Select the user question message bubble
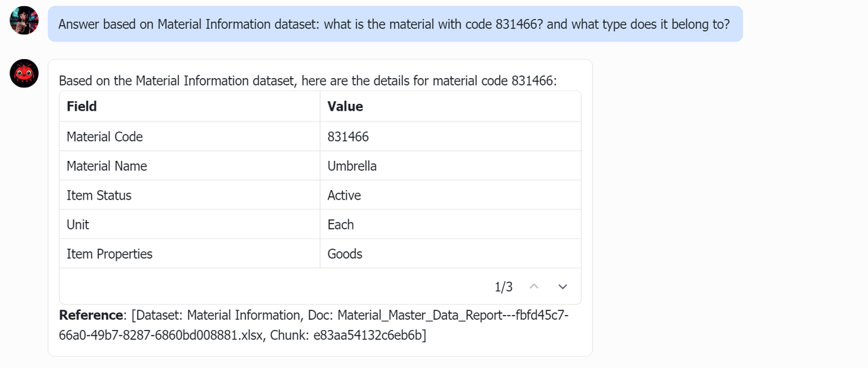The height and width of the screenshot is (368, 868). click(394, 24)
